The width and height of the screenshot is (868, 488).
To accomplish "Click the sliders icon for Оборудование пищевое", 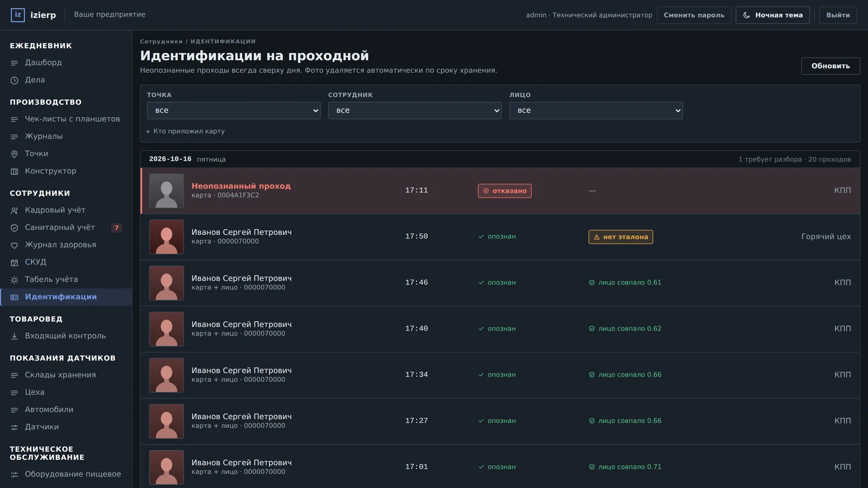I will click(x=15, y=474).
